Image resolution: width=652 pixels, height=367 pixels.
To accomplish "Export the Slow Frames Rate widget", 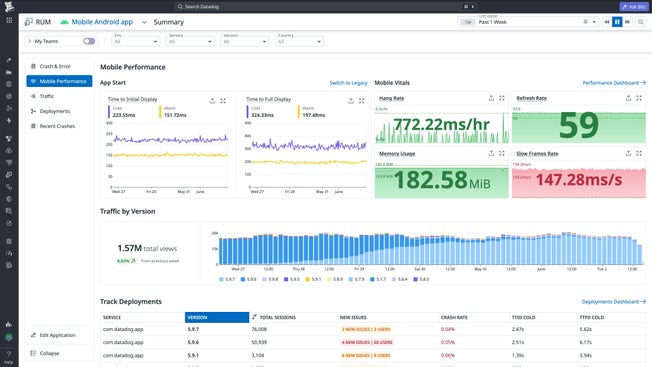I will tap(628, 153).
